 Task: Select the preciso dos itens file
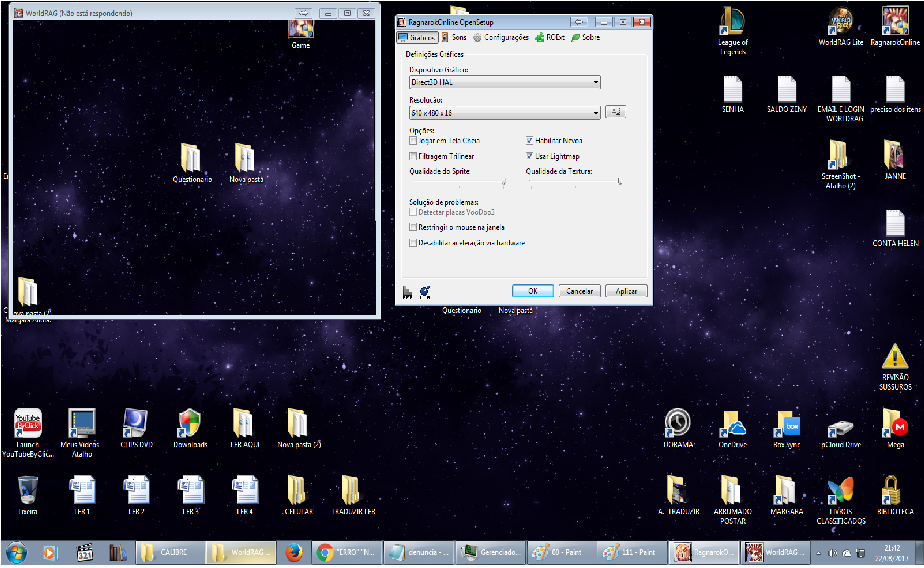tap(895, 94)
